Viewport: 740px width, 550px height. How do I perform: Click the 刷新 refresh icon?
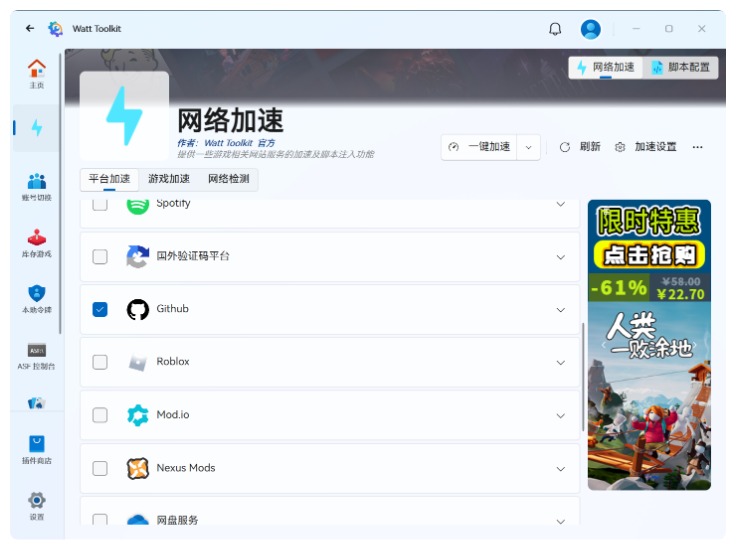coord(564,147)
